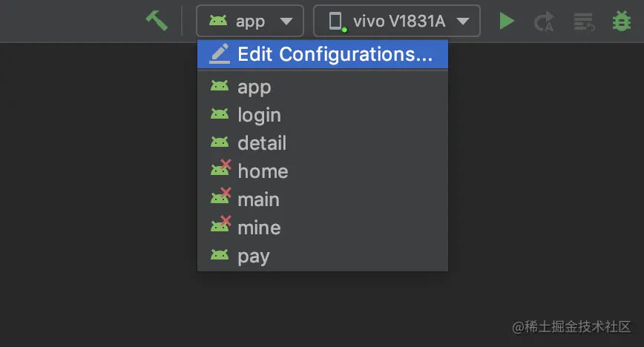Choose Edit Configurations... from the menu
The width and height of the screenshot is (644, 347).
tap(323, 54)
